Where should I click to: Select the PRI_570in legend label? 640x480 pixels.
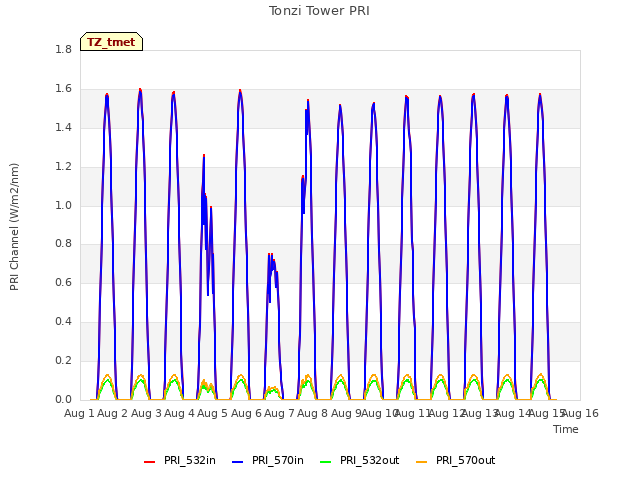click(278, 460)
